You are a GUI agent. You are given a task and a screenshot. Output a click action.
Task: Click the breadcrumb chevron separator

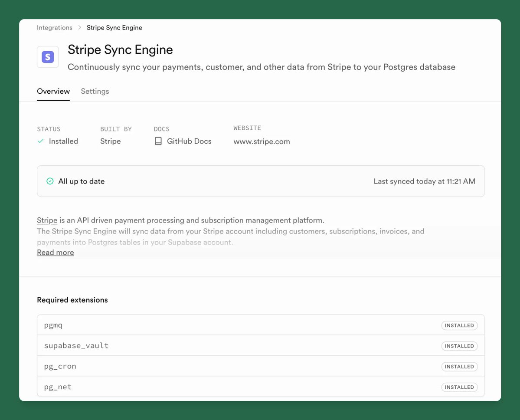80,27
